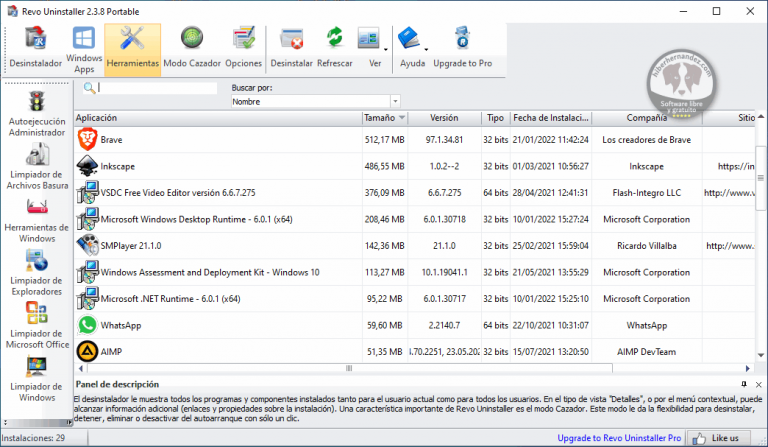Sort by Tamaño column header
Screen dimensions: 768x447
384,118
